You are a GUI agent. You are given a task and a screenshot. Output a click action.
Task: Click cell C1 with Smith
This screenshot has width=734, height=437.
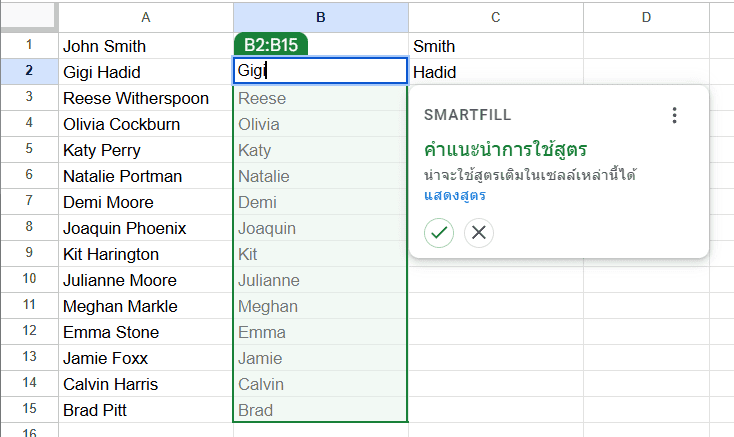click(495, 46)
